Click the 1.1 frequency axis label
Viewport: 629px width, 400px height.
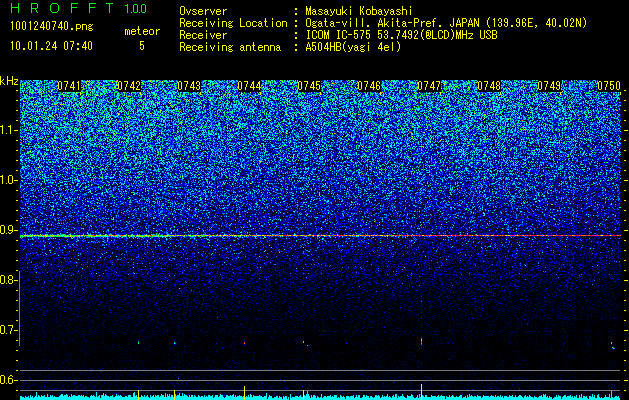click(9, 130)
